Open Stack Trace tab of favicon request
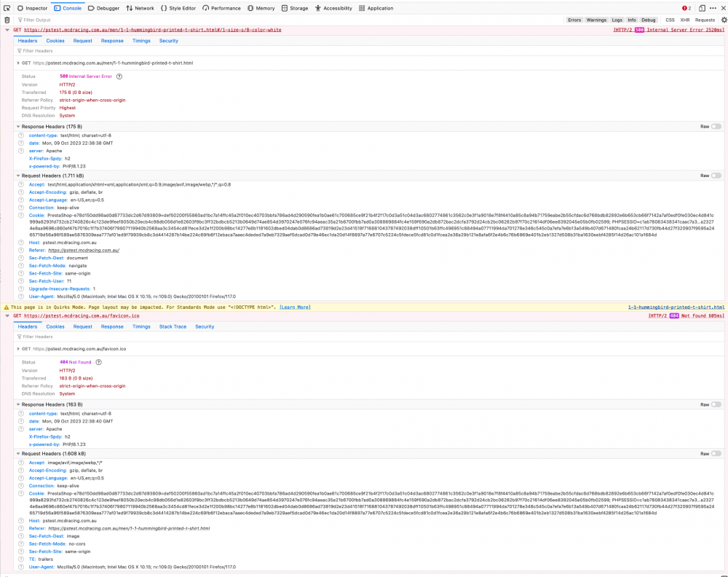 [x=173, y=326]
